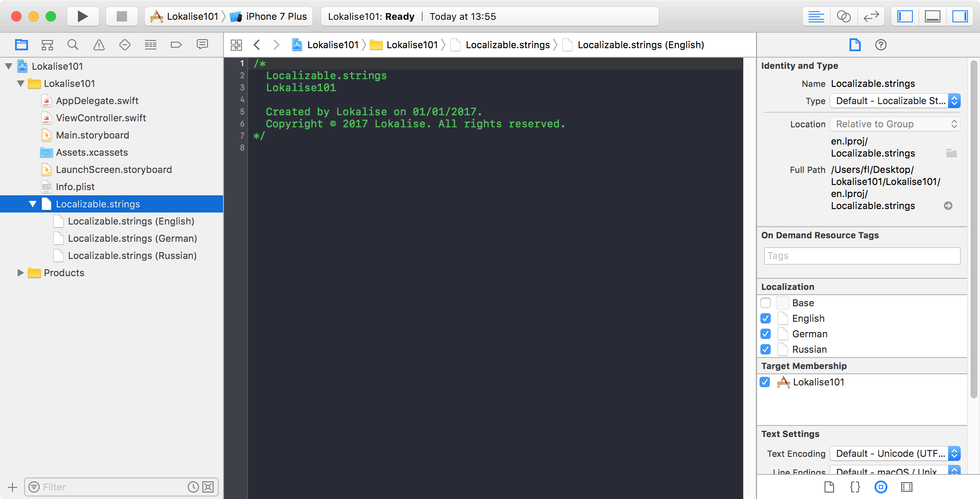Select the Lokalise101 scheme in toolbar
980x499 pixels.
185,16
